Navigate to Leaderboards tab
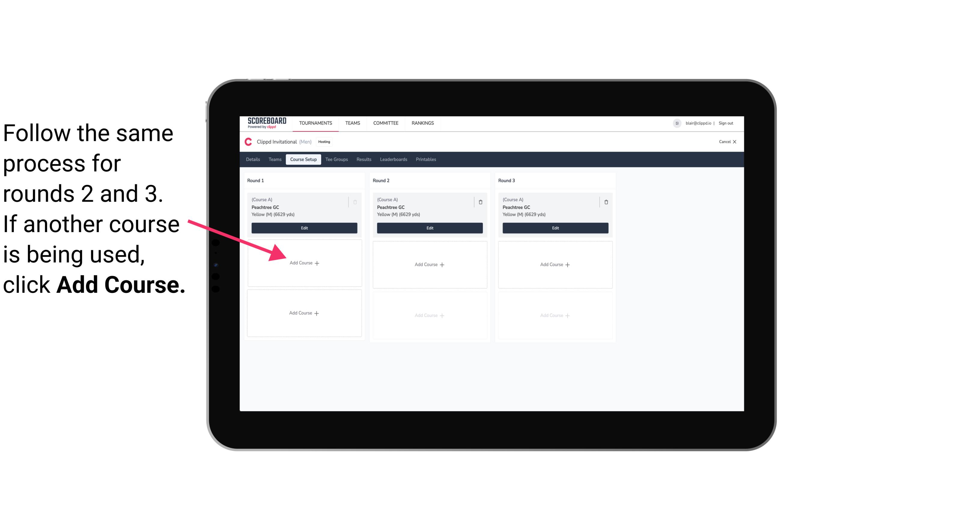Screen dimensions: 980x527 393,160
